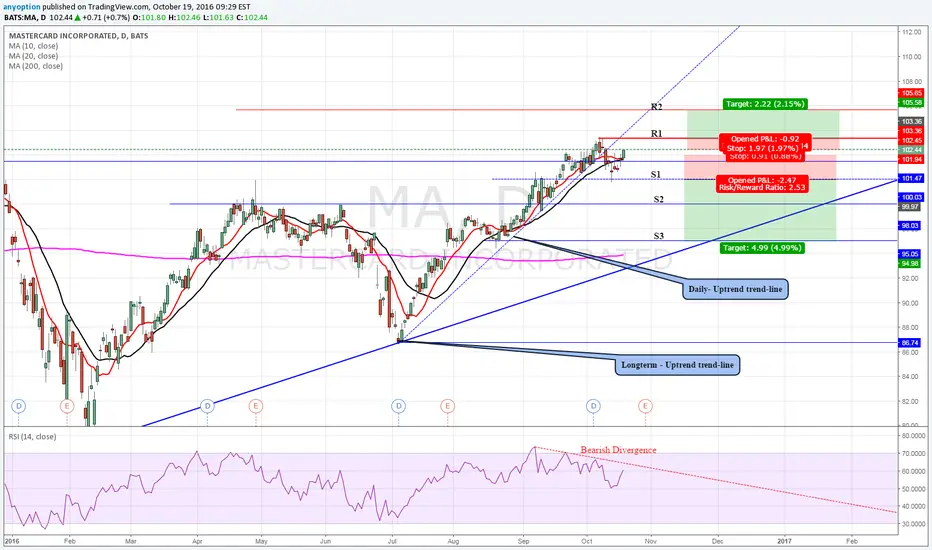Select the blue 101.47 price tag
The height and width of the screenshot is (550, 932).
911,178
